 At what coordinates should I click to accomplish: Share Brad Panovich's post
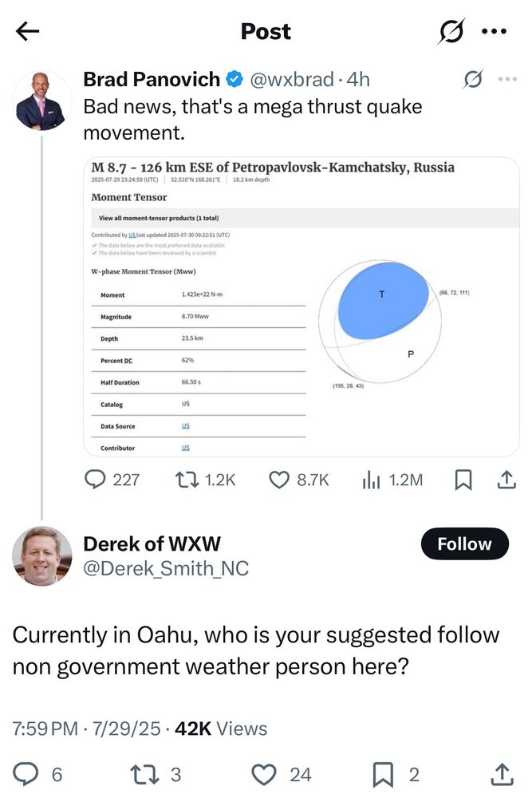(506, 480)
